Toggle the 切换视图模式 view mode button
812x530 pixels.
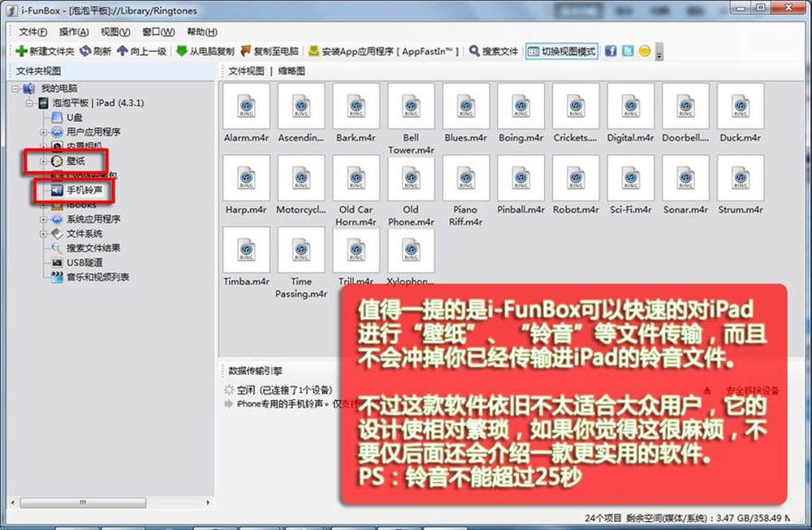(562, 51)
